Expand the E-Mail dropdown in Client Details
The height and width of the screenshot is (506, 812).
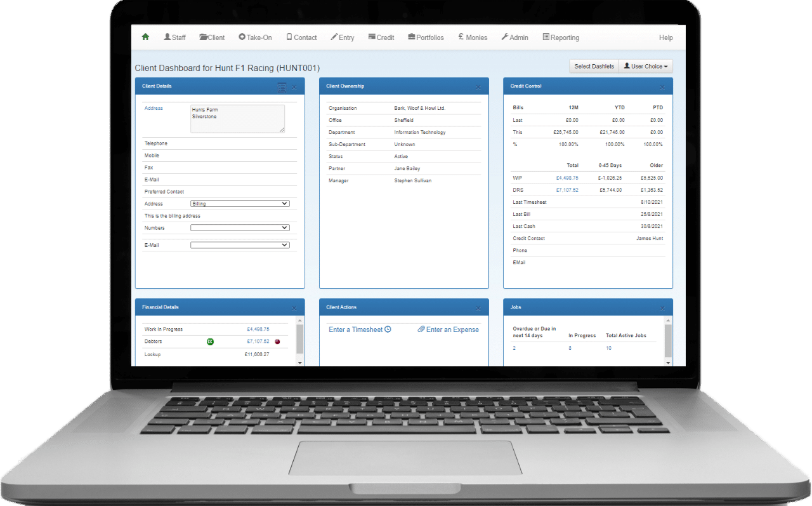pyautogui.click(x=240, y=245)
